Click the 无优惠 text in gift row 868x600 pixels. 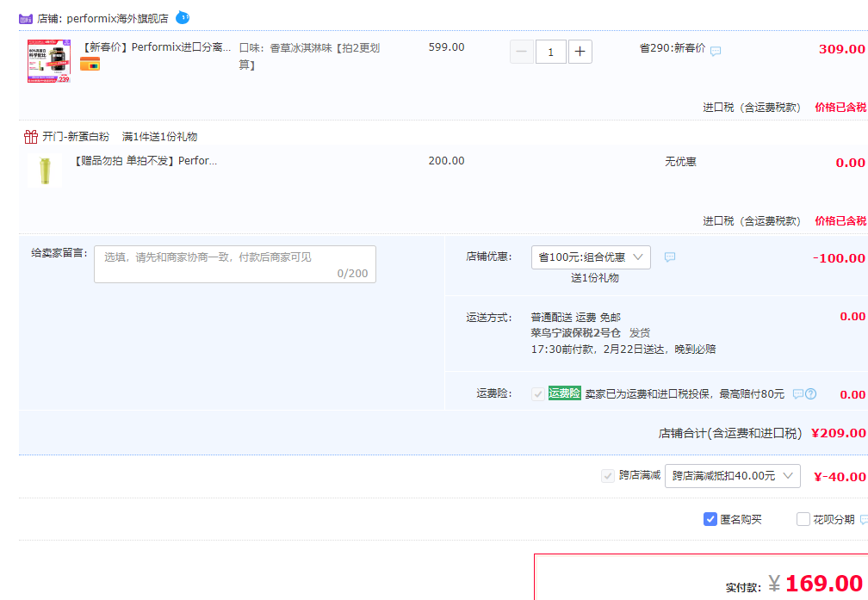pyautogui.click(x=680, y=162)
